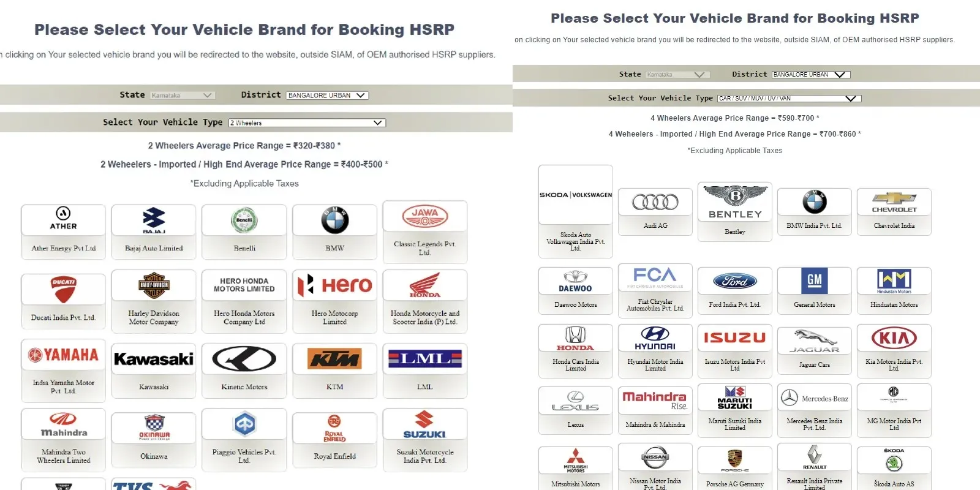
Task: Open the CAR / SUV / MUV vehicle type dropdown
Action: [789, 99]
